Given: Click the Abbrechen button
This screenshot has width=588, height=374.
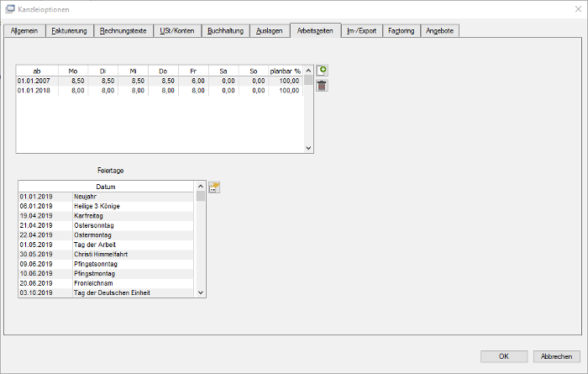Looking at the screenshot, I should point(556,356).
